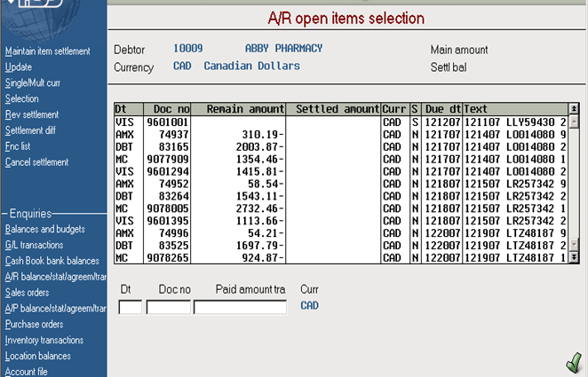
Task: Click remain amount 1697.79-
Action: tap(259, 246)
